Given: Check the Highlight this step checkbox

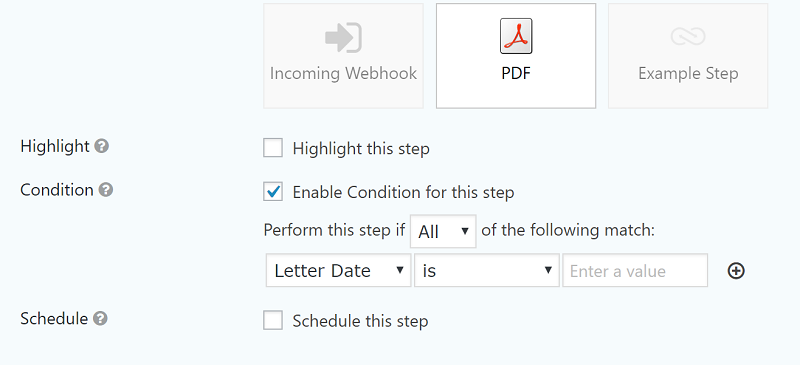Looking at the screenshot, I should click(273, 149).
